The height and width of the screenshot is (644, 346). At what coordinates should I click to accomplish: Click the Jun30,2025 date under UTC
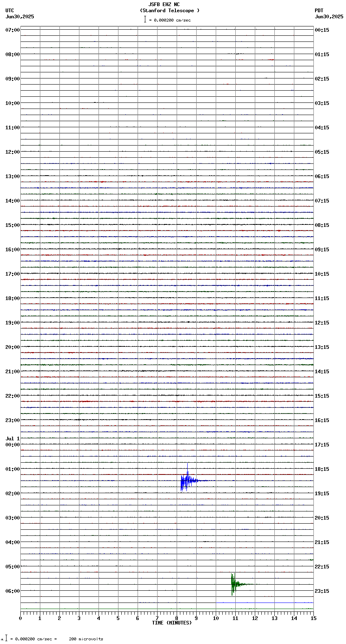click(20, 17)
